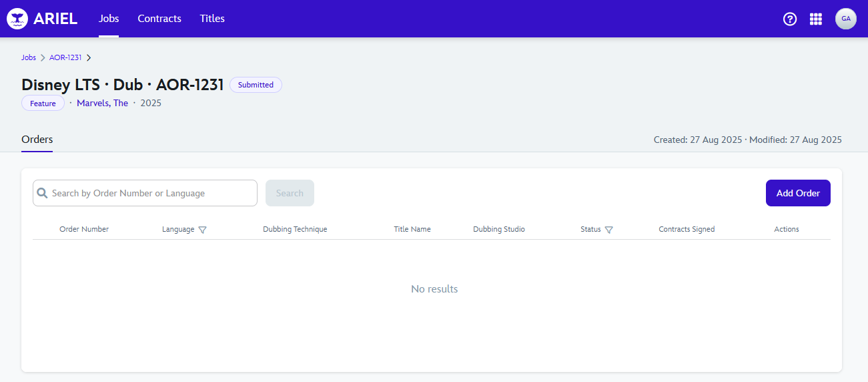Viewport: 868px width, 382px height.
Task: Open the Contracts navigation tab
Action: [x=159, y=19]
